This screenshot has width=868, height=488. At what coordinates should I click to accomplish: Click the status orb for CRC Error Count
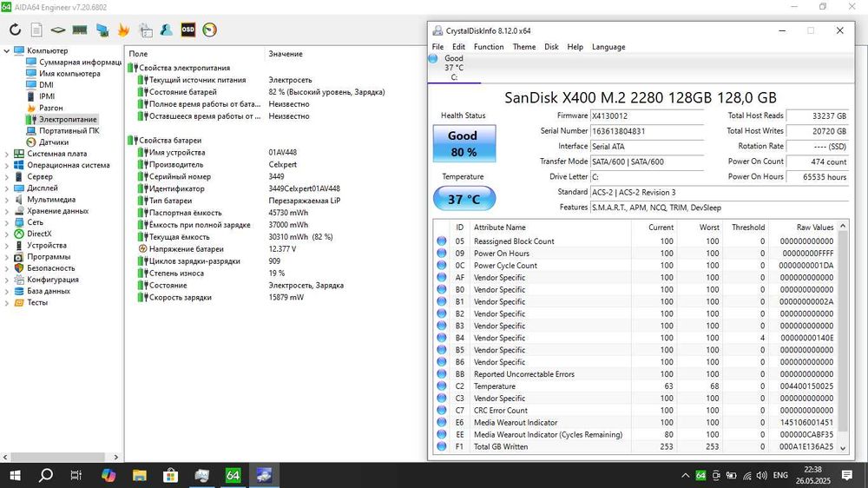[441, 410]
